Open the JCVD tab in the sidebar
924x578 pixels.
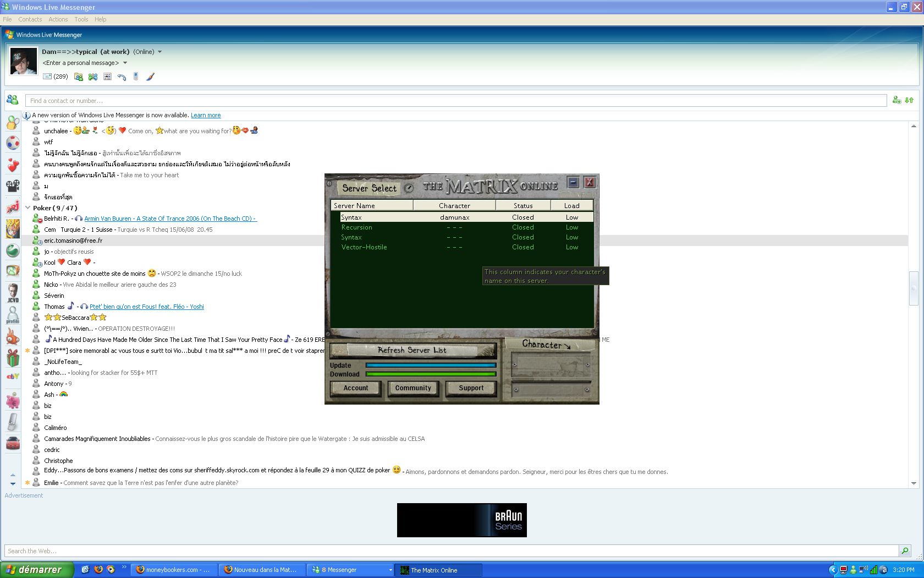13,293
